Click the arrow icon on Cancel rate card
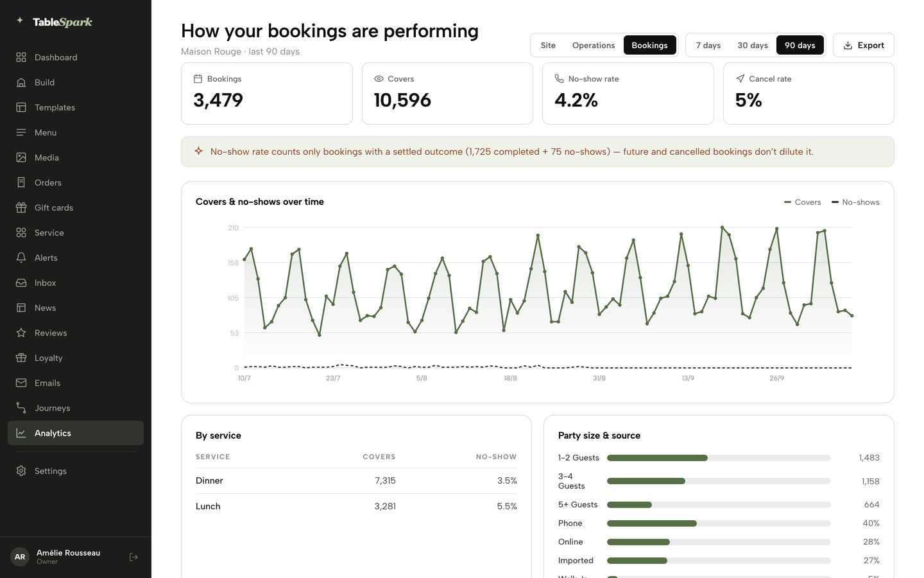This screenshot has width=924, height=578. tap(740, 79)
